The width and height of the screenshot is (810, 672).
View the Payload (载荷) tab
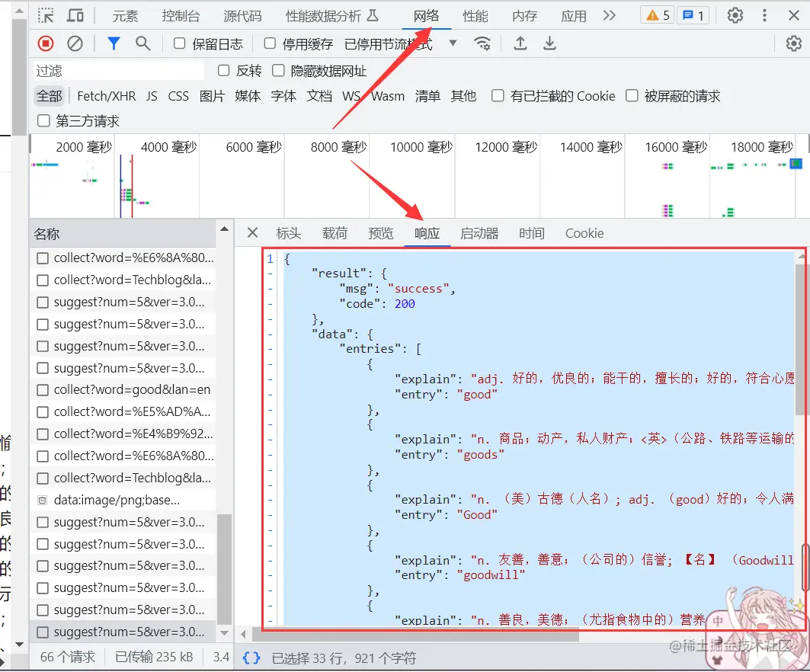tap(335, 233)
